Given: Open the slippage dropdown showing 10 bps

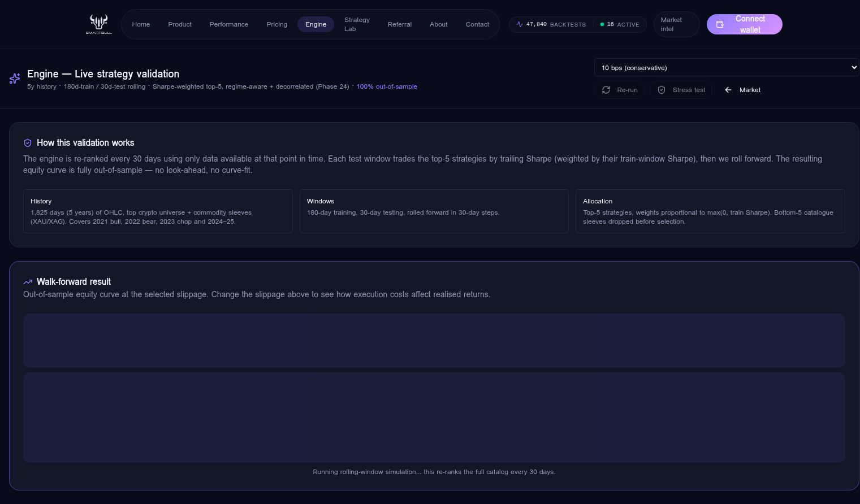Looking at the screenshot, I should coord(727,67).
